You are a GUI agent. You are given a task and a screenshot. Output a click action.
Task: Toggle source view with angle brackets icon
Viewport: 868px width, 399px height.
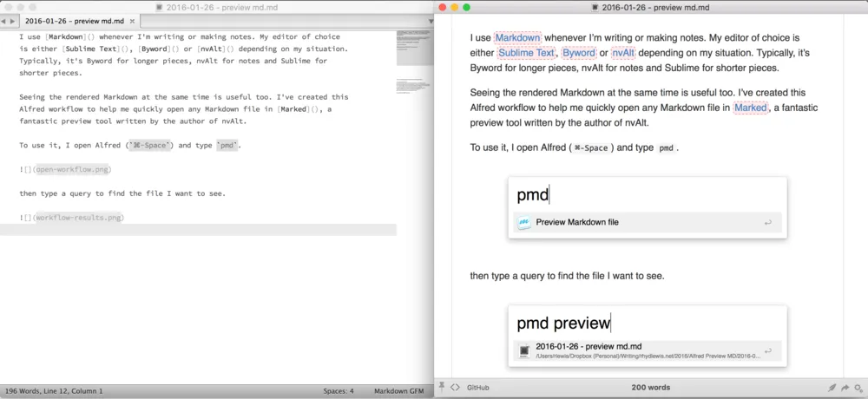click(x=455, y=388)
